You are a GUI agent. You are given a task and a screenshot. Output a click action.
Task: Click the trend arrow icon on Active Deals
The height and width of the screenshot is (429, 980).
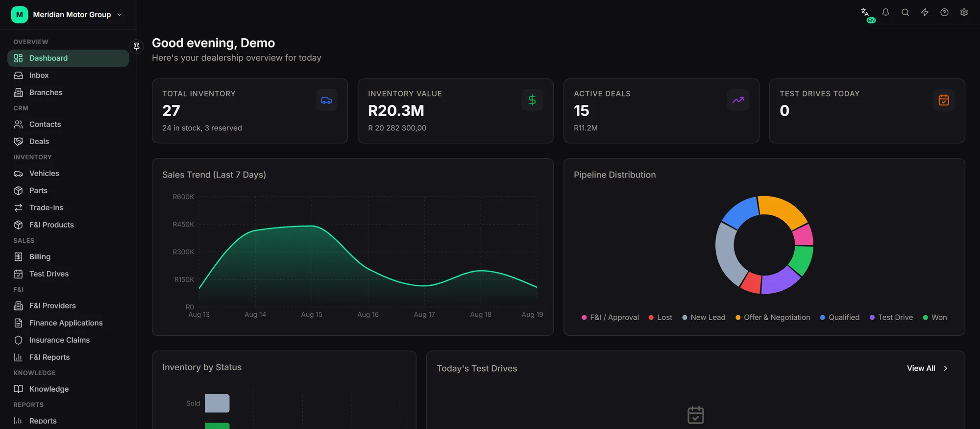coord(738,100)
